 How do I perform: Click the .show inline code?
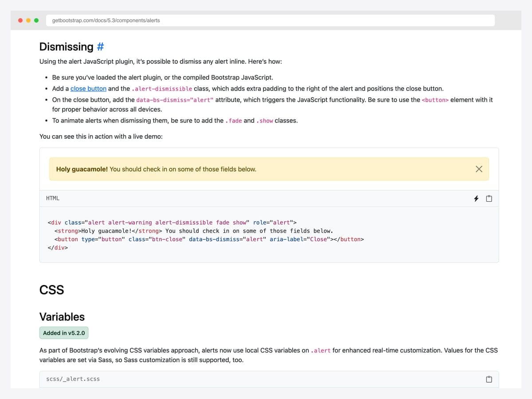265,121
